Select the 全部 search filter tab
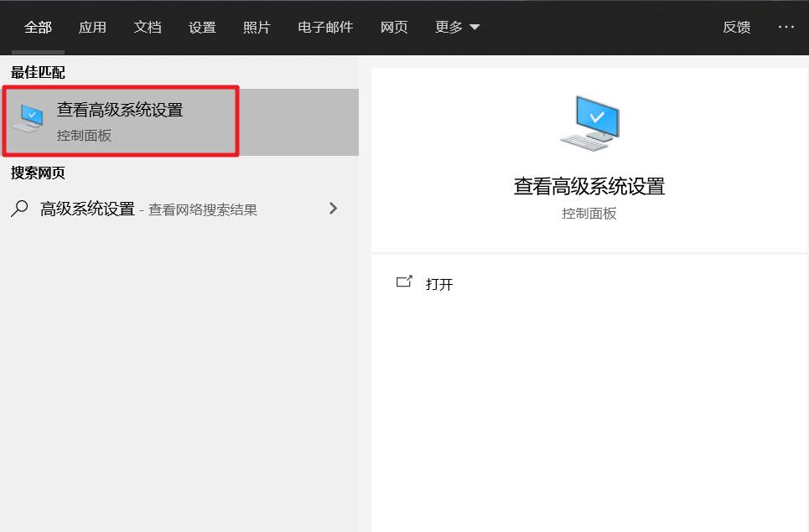The image size is (809, 532). pos(38,28)
